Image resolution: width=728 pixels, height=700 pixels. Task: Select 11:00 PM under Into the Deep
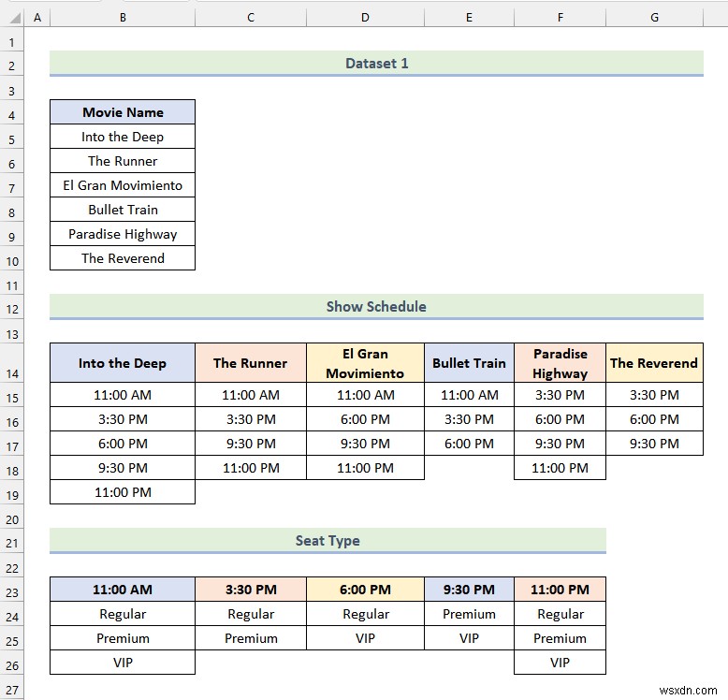click(123, 492)
